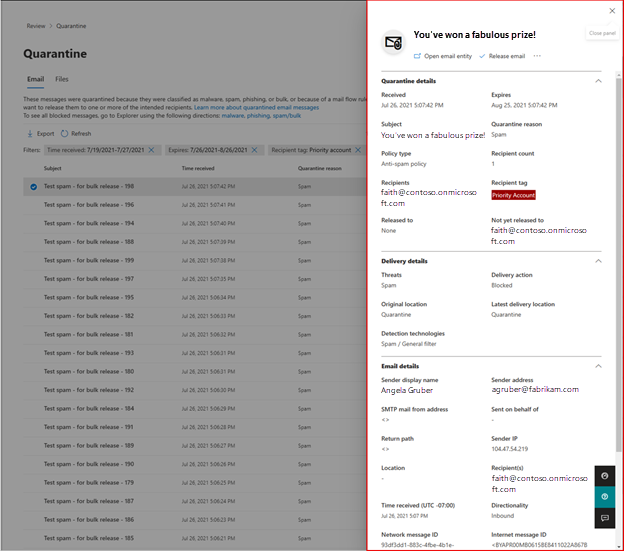
Task: Sort by Quarantine reason column
Action: point(319,168)
